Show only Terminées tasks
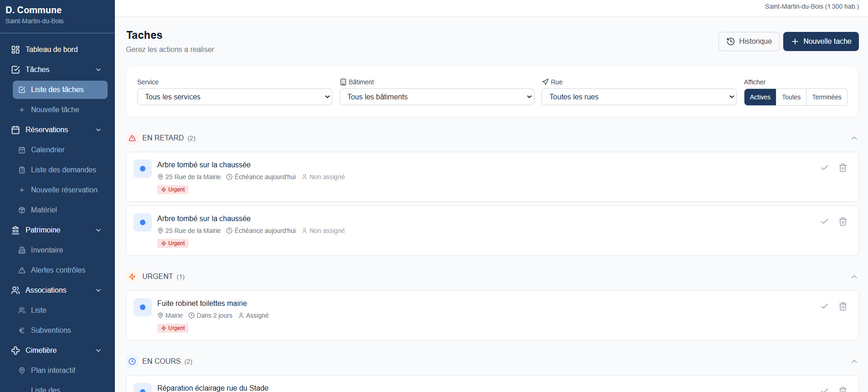The image size is (868, 392). 826,97
